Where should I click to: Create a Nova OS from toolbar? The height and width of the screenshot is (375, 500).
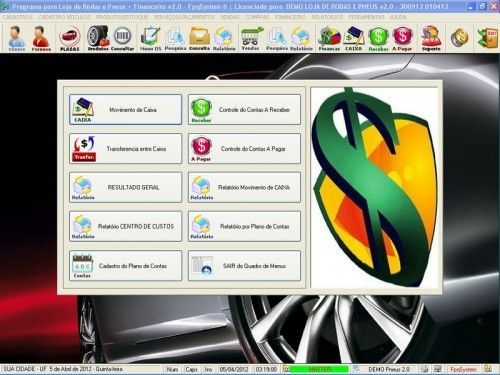pos(150,38)
